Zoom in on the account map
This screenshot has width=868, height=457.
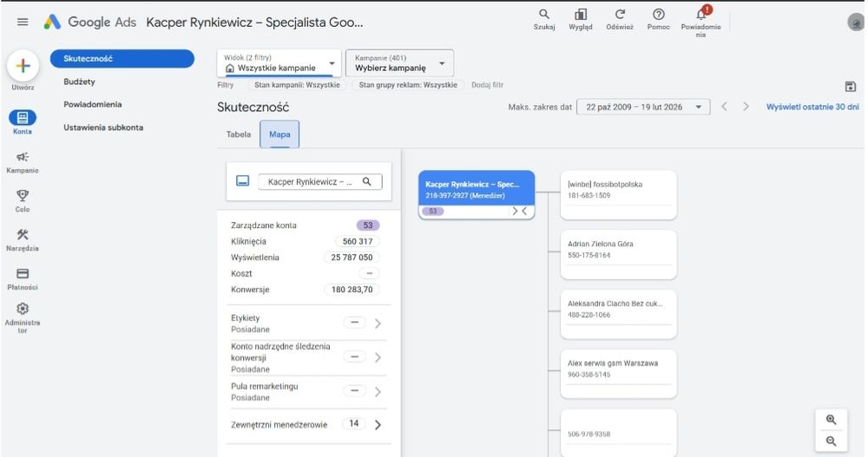click(831, 420)
